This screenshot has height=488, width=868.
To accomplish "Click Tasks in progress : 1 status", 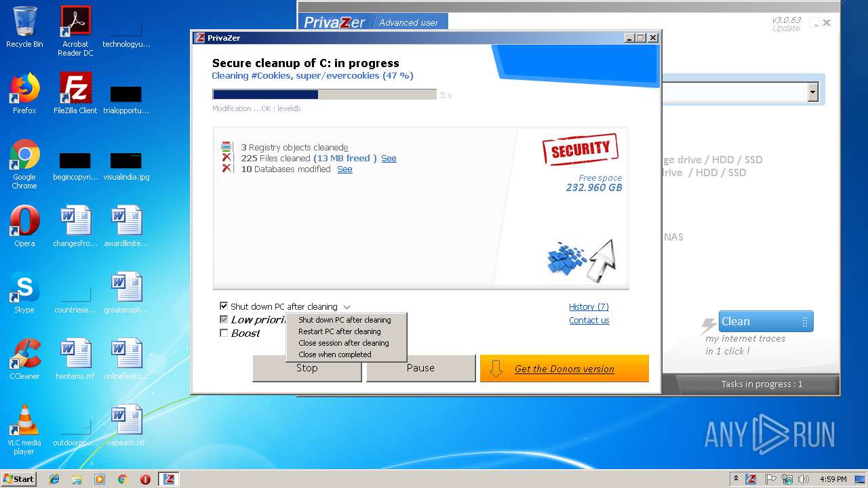I will [x=762, y=384].
